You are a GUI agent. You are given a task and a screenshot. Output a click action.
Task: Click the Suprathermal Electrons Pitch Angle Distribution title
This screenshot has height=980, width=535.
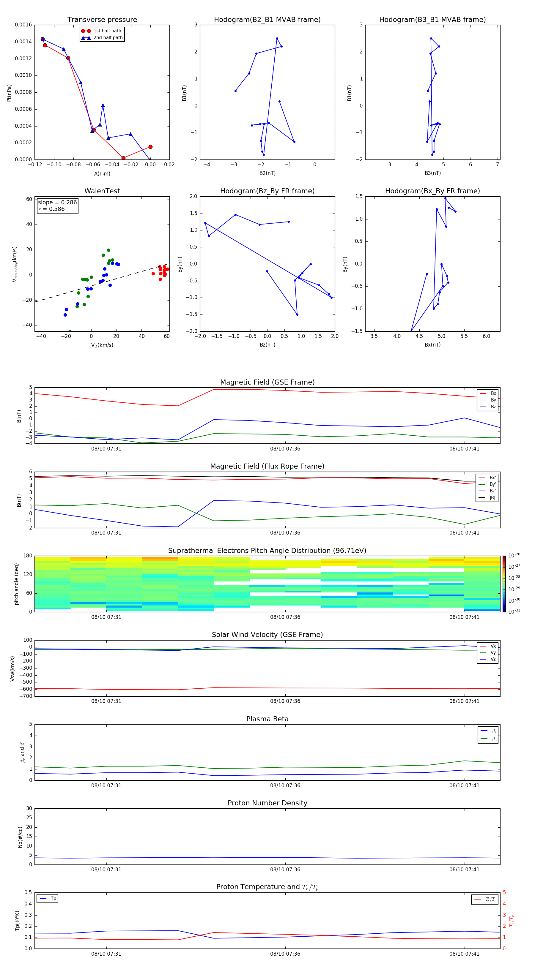click(267, 551)
